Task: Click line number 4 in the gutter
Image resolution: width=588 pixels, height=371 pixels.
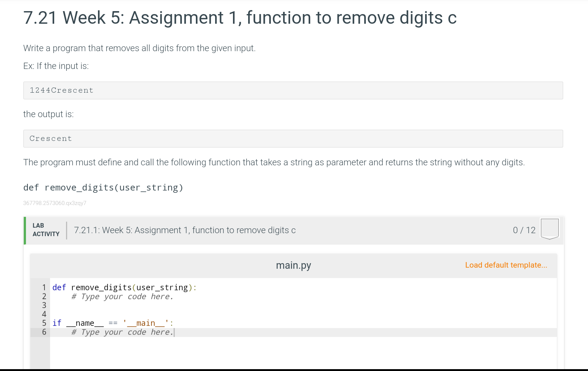Action: (x=44, y=314)
